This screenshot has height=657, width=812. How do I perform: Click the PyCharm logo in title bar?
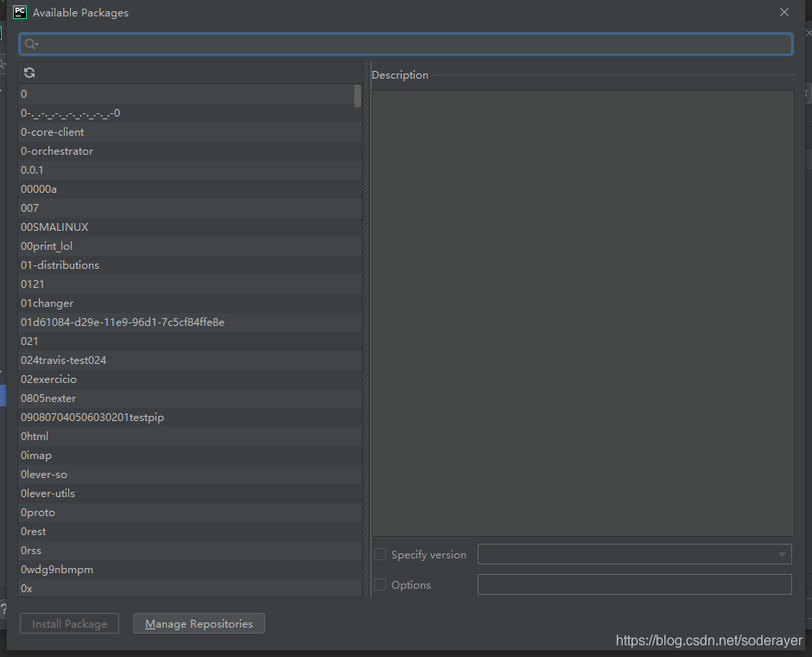(20, 12)
